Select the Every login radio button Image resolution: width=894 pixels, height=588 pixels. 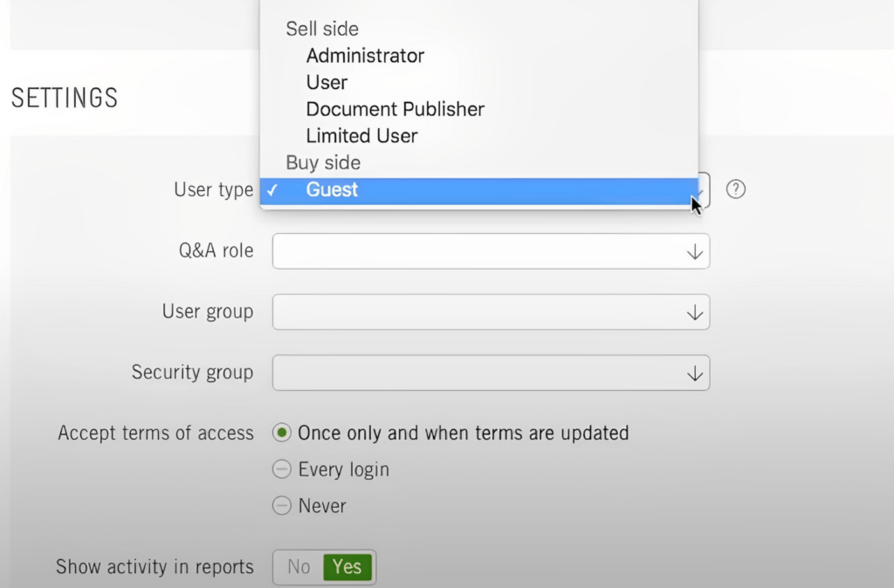tap(281, 469)
